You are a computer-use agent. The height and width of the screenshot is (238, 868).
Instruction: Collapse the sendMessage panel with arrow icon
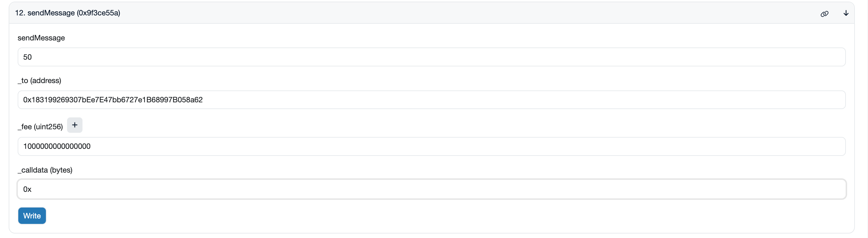pyautogui.click(x=846, y=13)
